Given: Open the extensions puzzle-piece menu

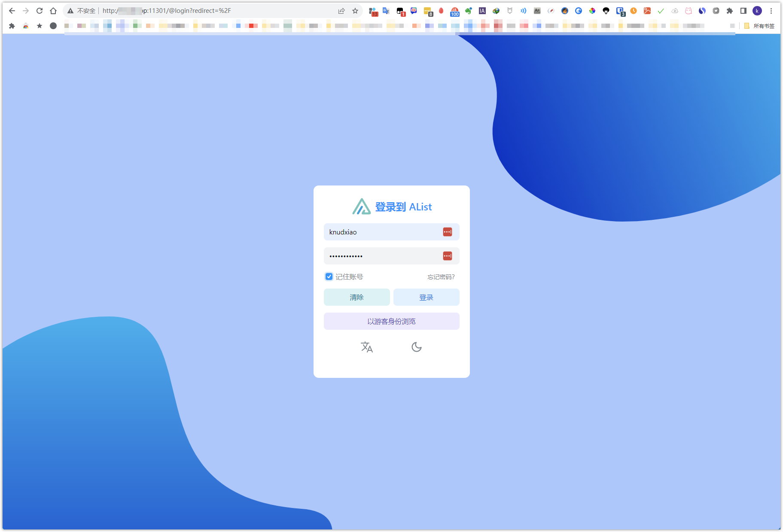Looking at the screenshot, I should (730, 11).
